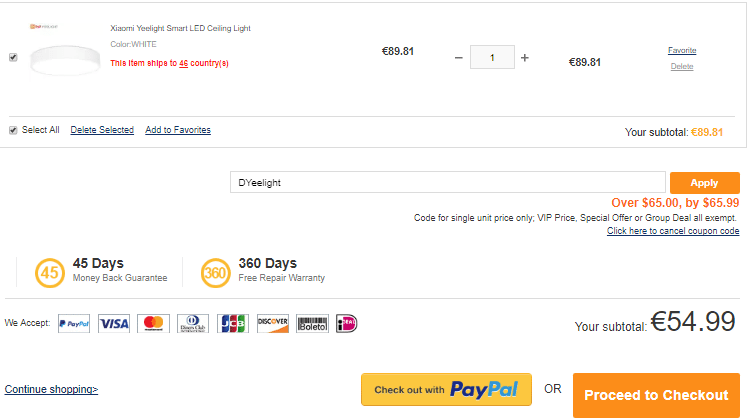750x420 pixels.
Task: Decrease quantity with the minus button
Action: (x=459, y=58)
